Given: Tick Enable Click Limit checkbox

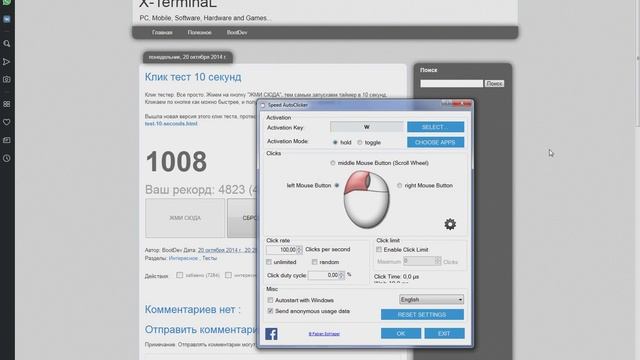Looking at the screenshot, I should (x=379, y=249).
